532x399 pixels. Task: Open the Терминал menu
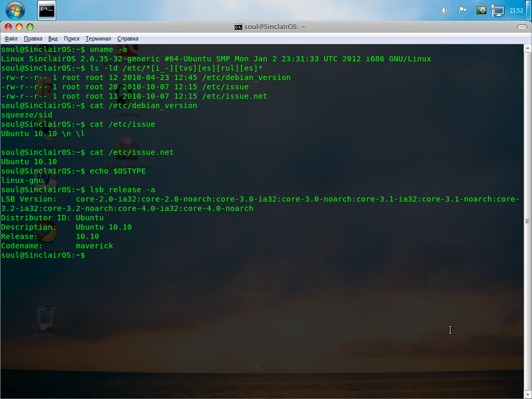click(98, 38)
